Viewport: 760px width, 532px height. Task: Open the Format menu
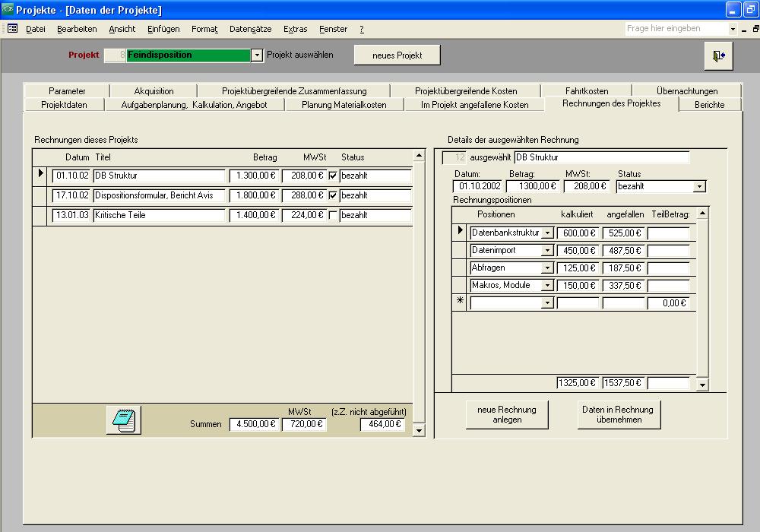(204, 29)
